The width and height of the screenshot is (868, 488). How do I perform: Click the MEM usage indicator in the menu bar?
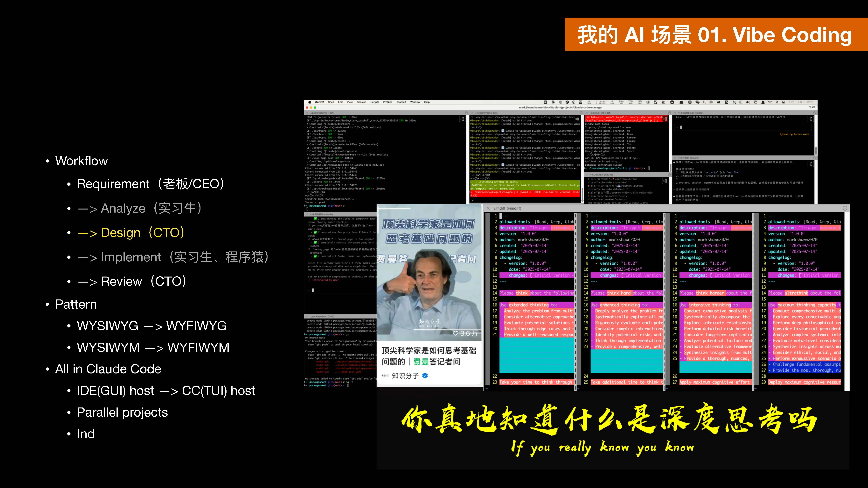click(x=630, y=102)
